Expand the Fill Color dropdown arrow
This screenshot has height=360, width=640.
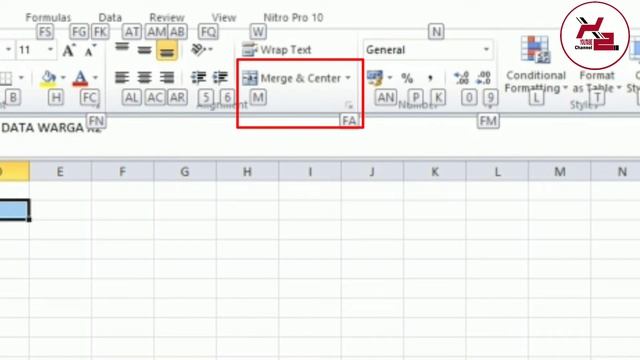click(x=63, y=78)
